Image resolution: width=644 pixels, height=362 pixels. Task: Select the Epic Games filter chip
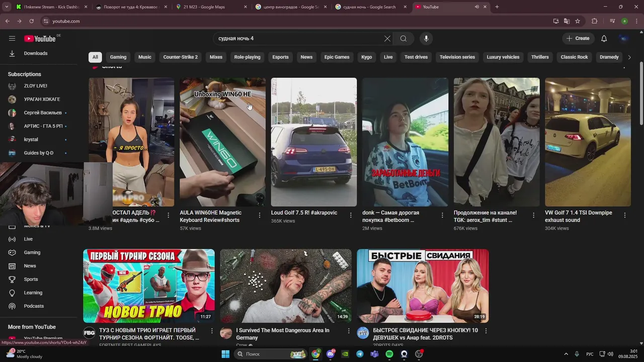[337, 57]
